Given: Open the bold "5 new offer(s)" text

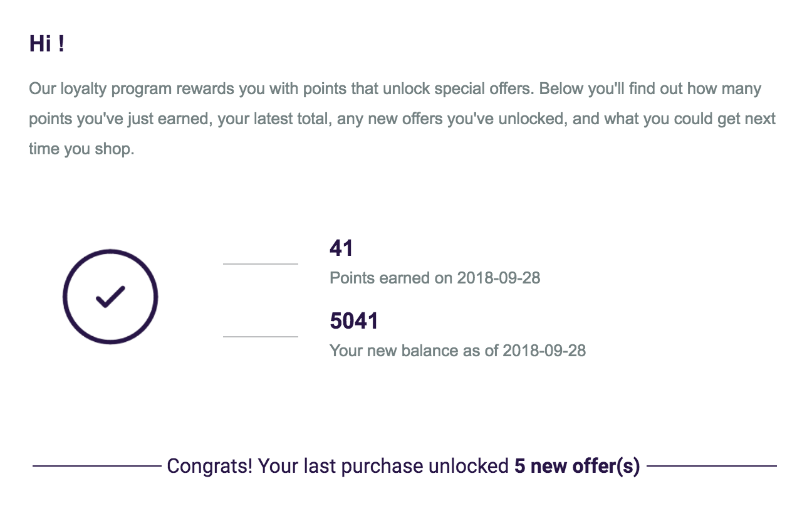Looking at the screenshot, I should tap(577, 467).
